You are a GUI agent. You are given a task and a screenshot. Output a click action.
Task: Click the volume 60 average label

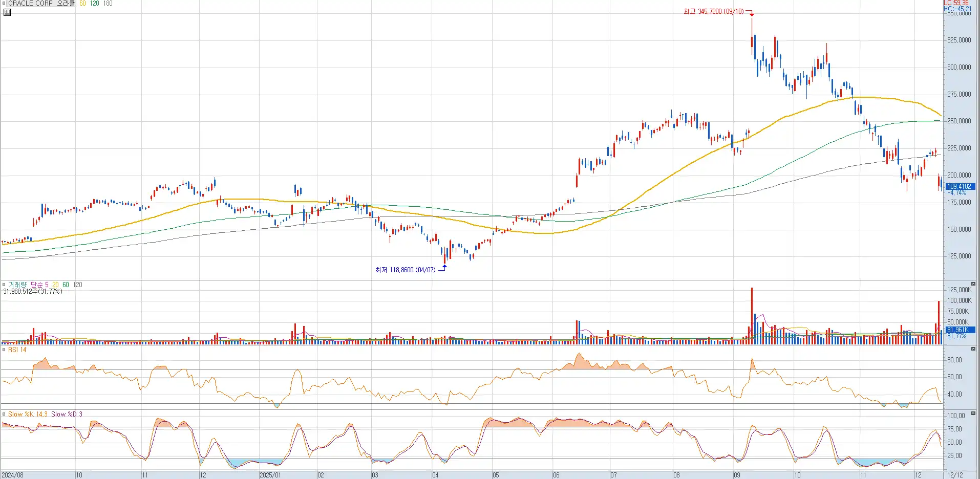pos(66,285)
